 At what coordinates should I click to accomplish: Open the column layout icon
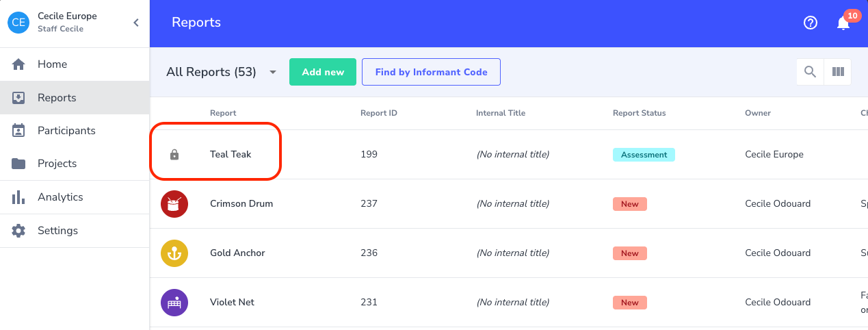point(838,72)
